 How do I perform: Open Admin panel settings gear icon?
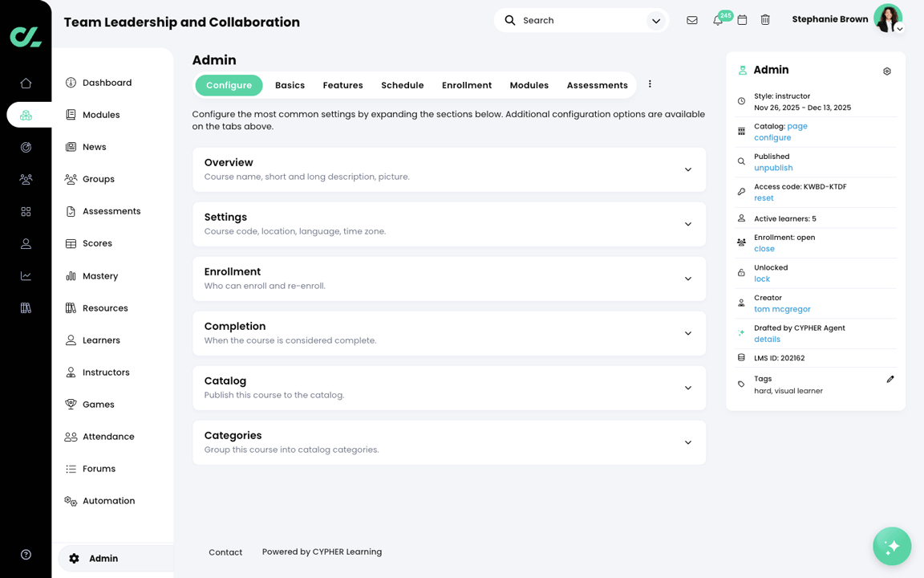point(887,71)
